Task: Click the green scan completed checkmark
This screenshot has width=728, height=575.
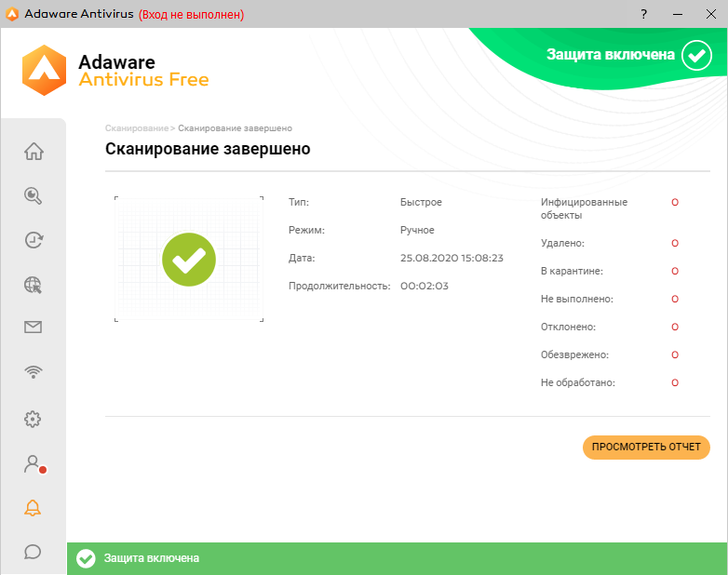Action: (189, 260)
